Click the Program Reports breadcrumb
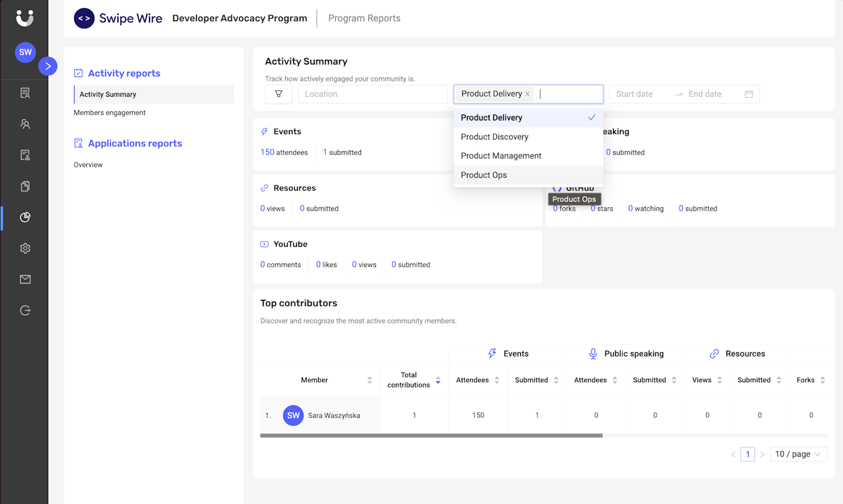Viewport: 843px width, 504px height. [364, 18]
